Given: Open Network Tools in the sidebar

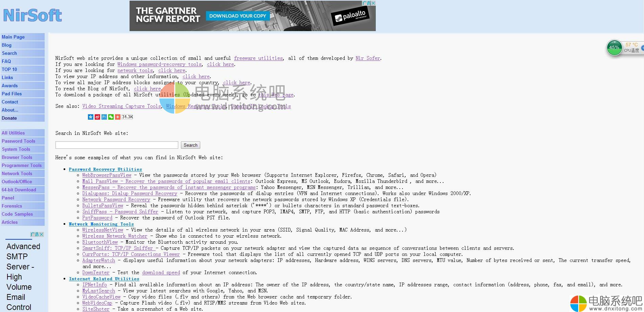Looking at the screenshot, I should click(22, 173).
